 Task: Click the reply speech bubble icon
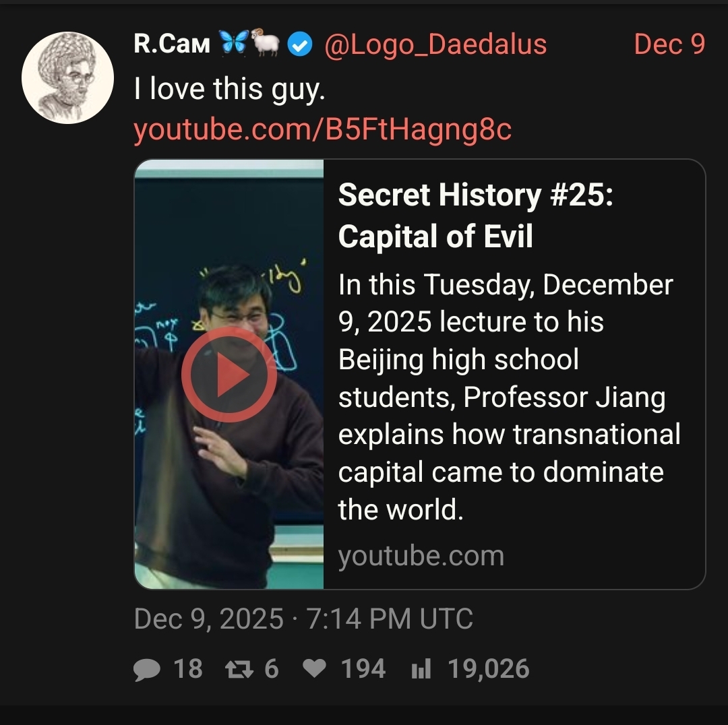coord(147,669)
